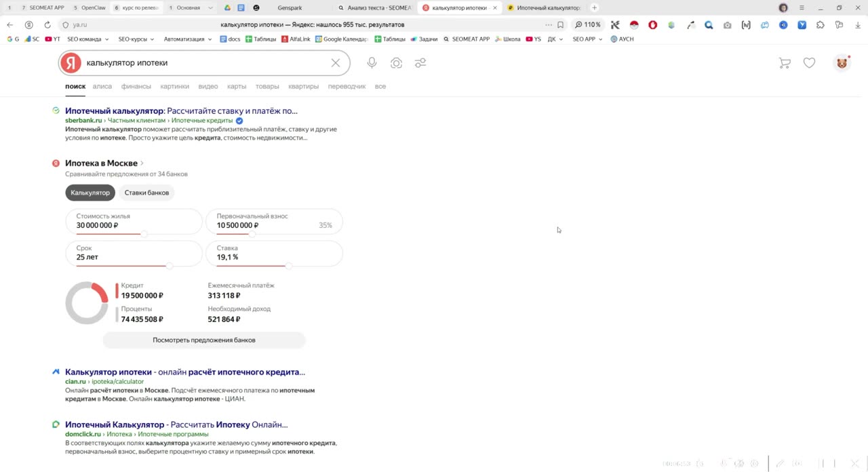Click the 'Первоначальный взнос' slider handle
Viewport: 868px width, 472px height.
coord(252,234)
